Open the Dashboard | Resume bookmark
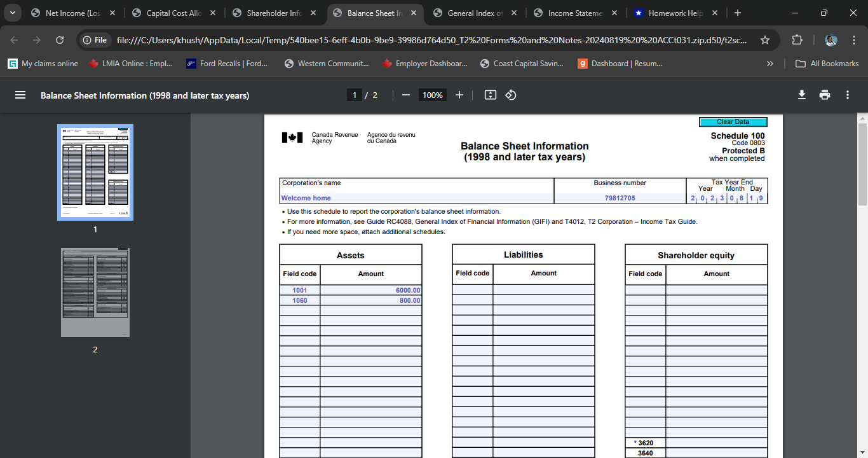 click(620, 64)
